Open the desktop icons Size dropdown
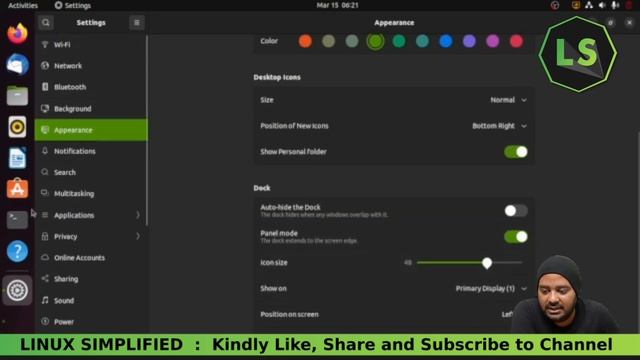Image resolution: width=640 pixels, height=360 pixels. tap(509, 100)
